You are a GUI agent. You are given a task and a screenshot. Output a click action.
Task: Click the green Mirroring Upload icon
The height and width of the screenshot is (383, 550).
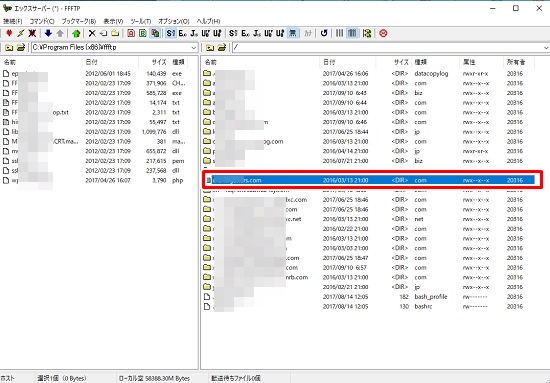pyautogui.click(x=76, y=33)
